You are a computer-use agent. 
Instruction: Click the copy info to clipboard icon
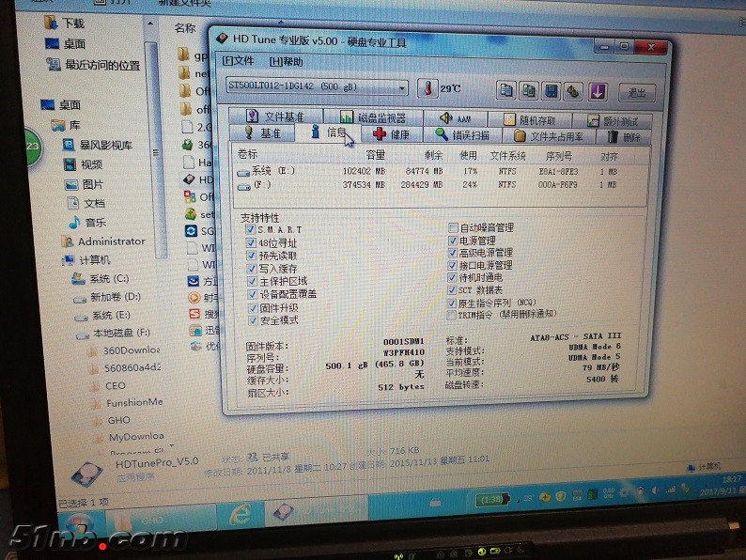tap(505, 90)
